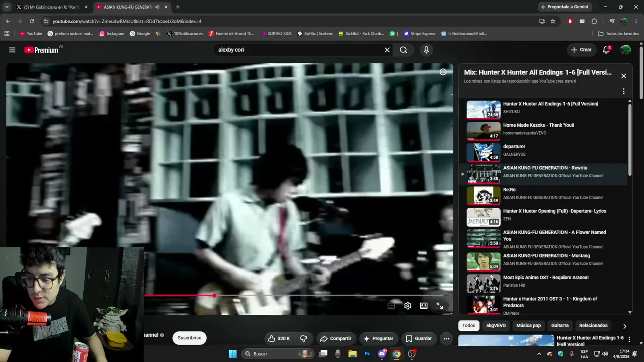Open Discord from the taskbar
Screen dimensions: 644x362
[x=382, y=354]
